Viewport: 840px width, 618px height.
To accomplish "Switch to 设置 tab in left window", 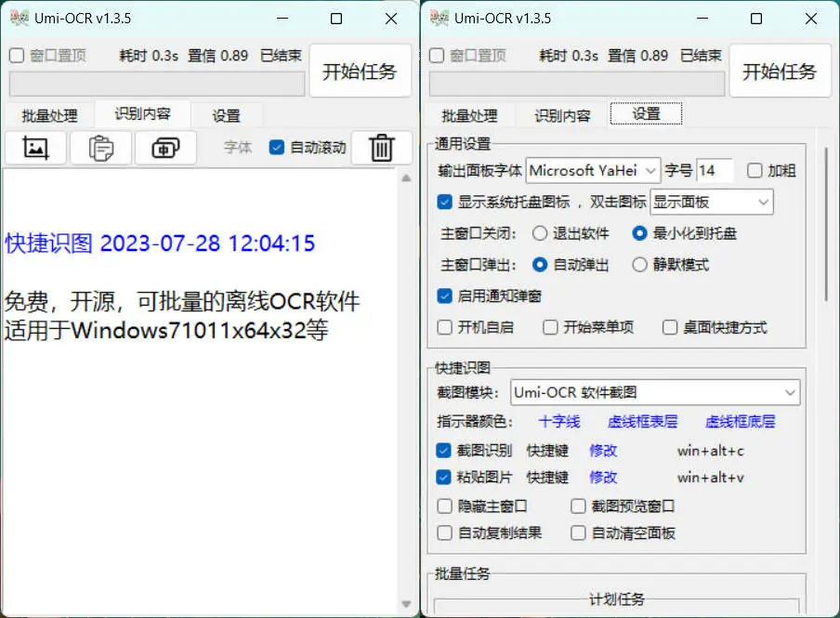I will (x=226, y=115).
